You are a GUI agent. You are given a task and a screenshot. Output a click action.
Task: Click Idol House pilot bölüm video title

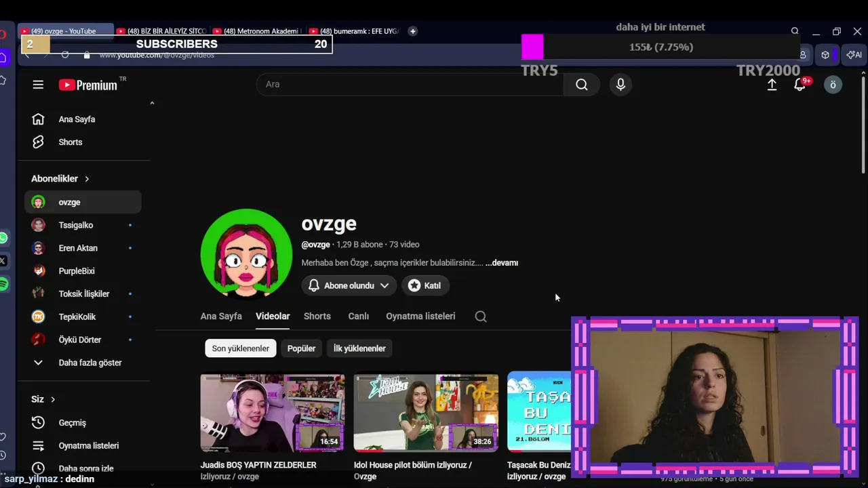413,470
